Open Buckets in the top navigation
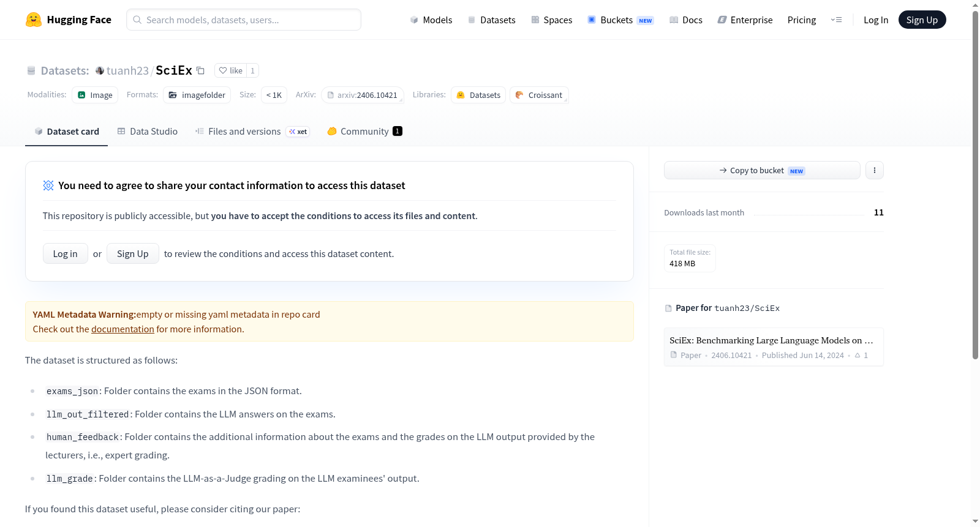Viewport: 980px width, 527px height. click(620, 20)
